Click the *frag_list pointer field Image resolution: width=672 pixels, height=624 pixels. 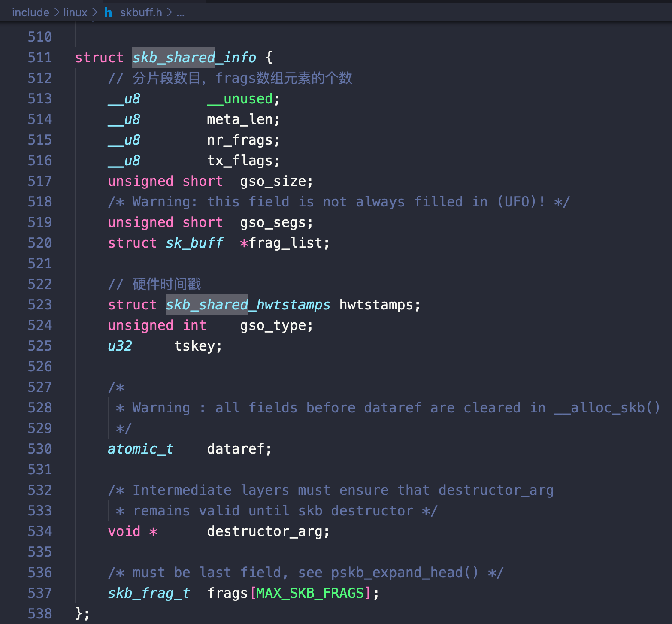pyautogui.click(x=281, y=243)
